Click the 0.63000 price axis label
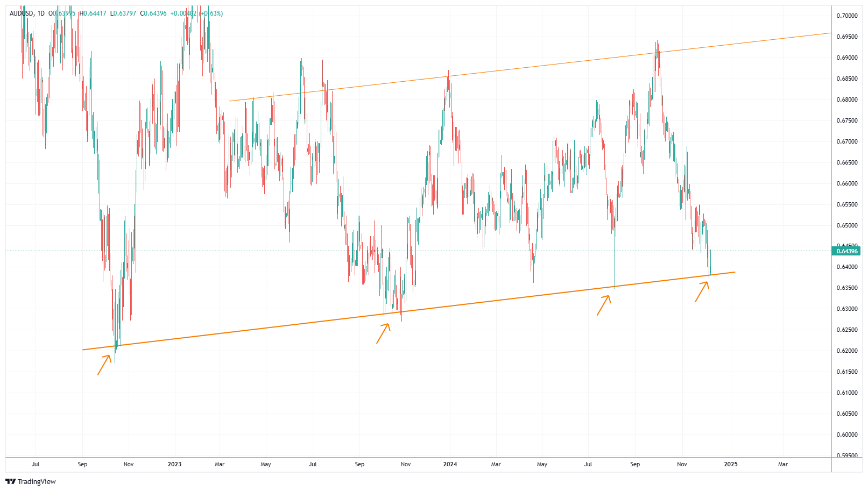Viewport: 868px width, 491px height. tap(847, 309)
